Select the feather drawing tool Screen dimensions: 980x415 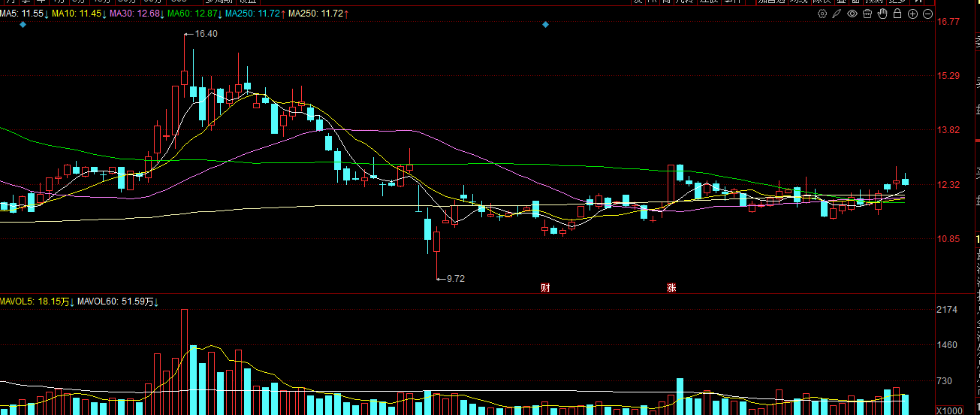[837, 14]
